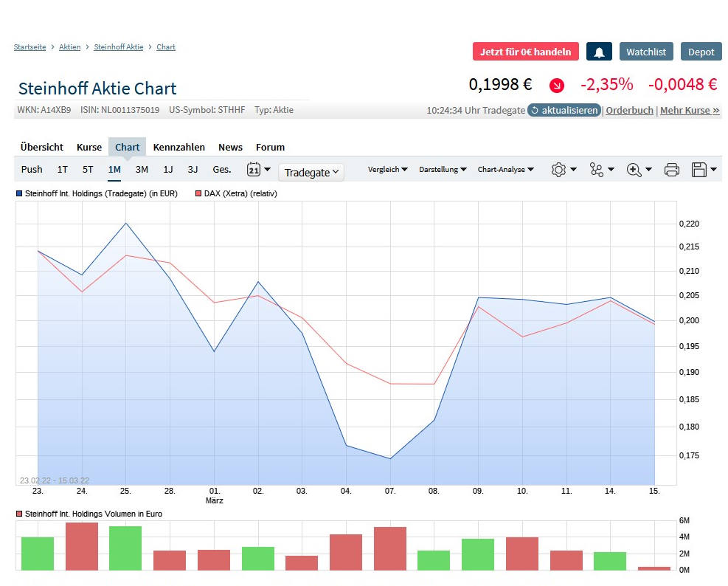The width and height of the screenshot is (728, 586).
Task: Open the News tab
Action: point(230,147)
